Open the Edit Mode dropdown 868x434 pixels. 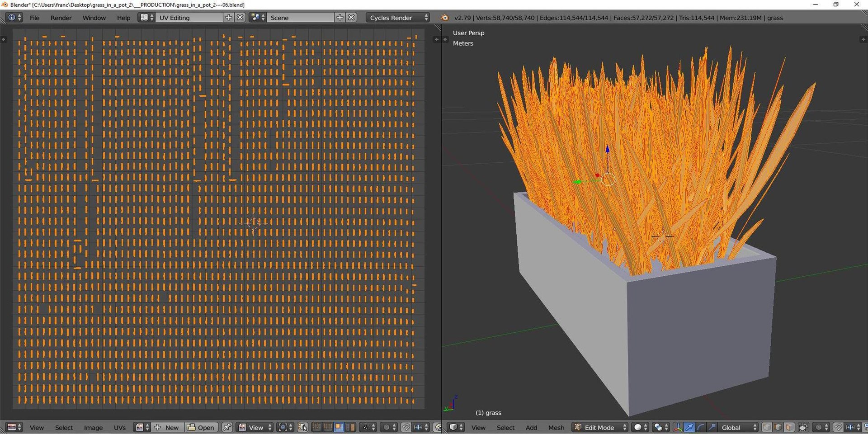tap(600, 427)
